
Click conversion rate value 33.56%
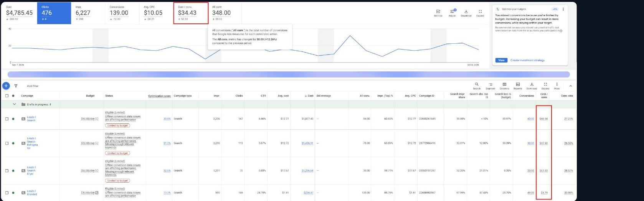click(568, 193)
